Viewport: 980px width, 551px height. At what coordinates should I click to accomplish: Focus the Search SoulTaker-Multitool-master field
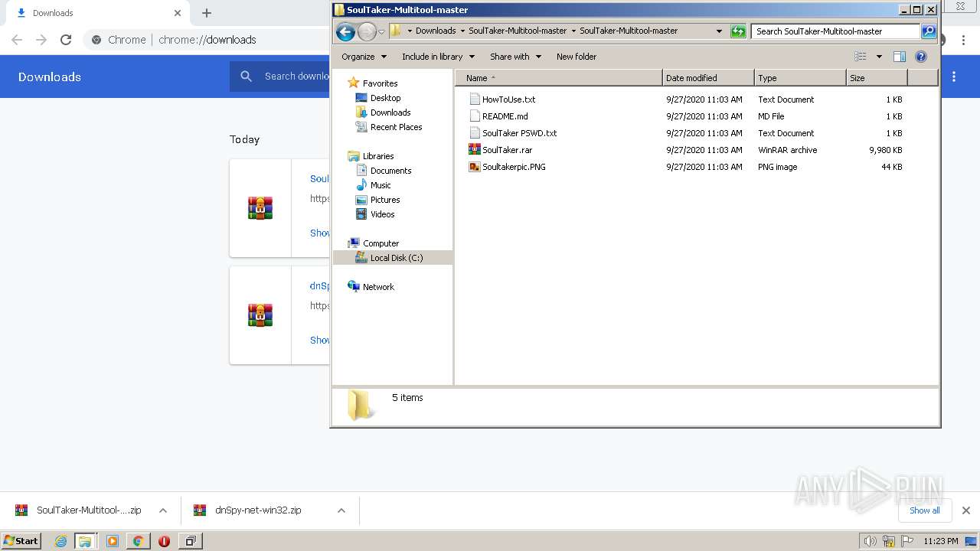click(x=835, y=31)
